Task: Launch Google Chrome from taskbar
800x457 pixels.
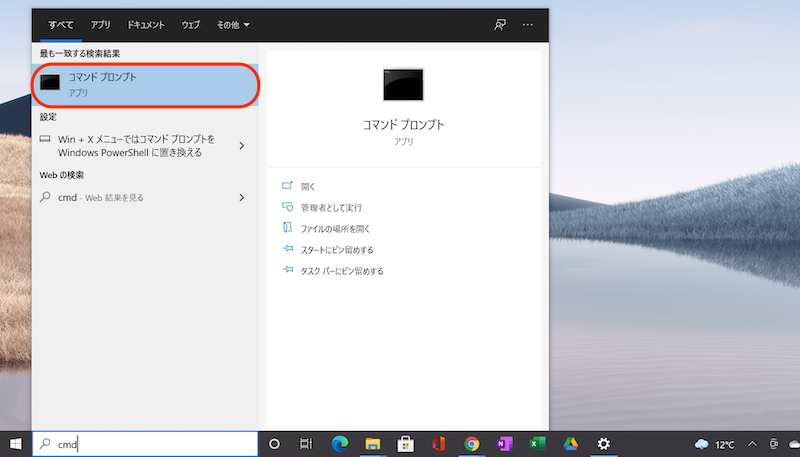Action: pos(472,444)
